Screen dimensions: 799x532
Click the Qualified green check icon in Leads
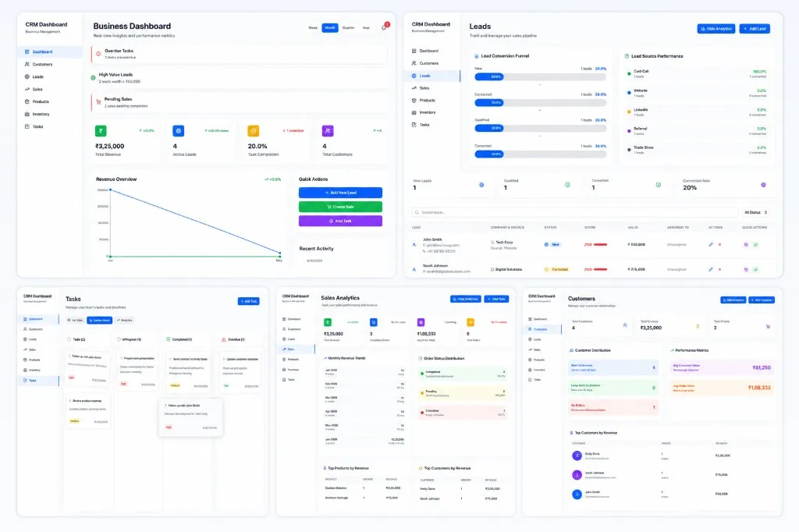tap(568, 185)
